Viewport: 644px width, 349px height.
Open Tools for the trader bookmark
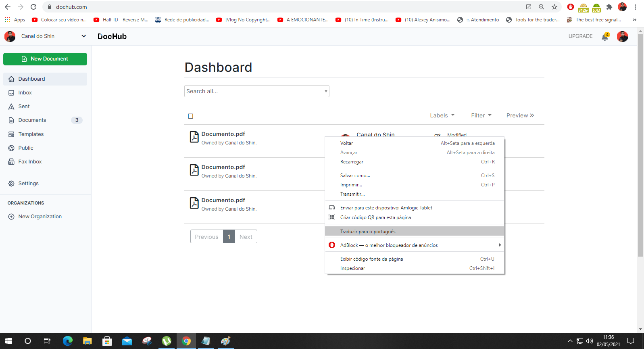[533, 19]
